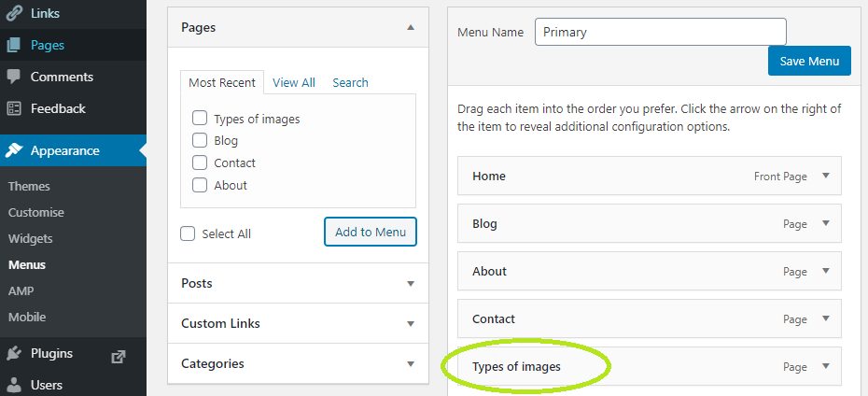The image size is (868, 396).
Task: Click the Menu Name input field
Action: [x=661, y=32]
